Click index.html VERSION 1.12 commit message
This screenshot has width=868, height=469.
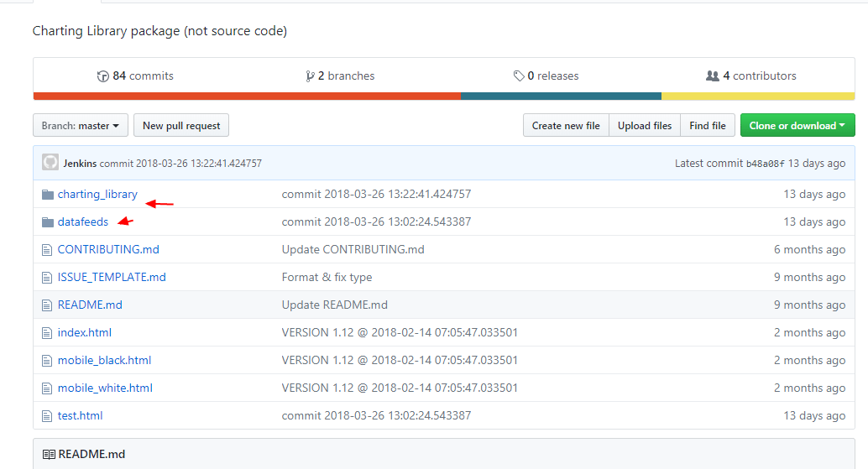coord(400,332)
